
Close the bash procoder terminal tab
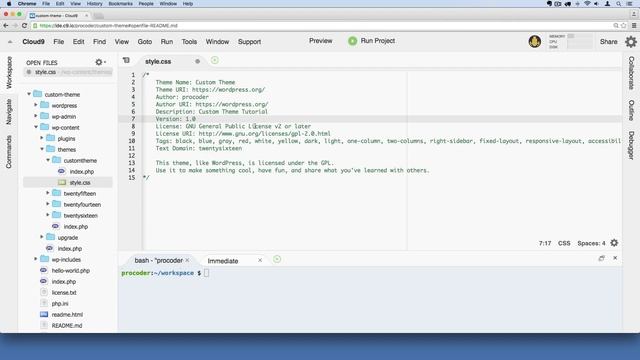(x=187, y=260)
